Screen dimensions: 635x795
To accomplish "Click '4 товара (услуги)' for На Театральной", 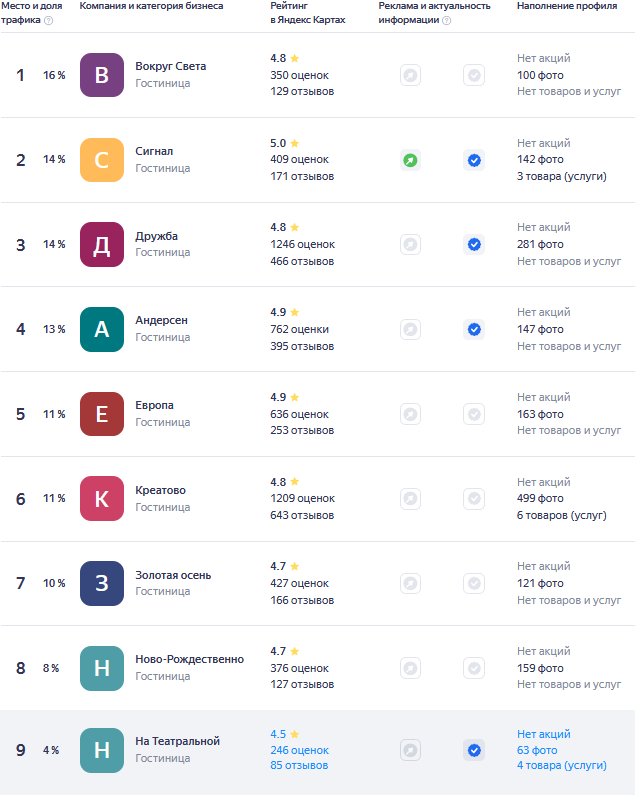I will (x=561, y=765).
